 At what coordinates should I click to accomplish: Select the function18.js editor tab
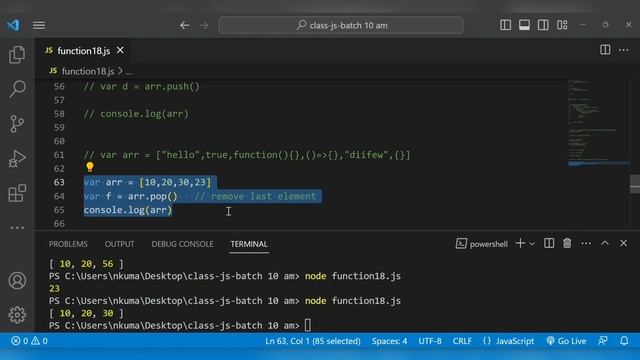[x=84, y=50]
